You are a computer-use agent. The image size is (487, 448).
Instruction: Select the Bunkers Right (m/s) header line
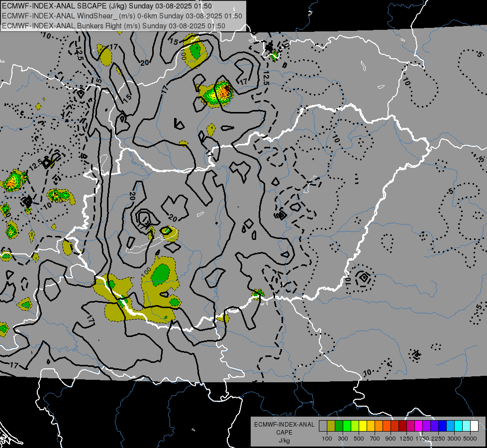coord(114,26)
